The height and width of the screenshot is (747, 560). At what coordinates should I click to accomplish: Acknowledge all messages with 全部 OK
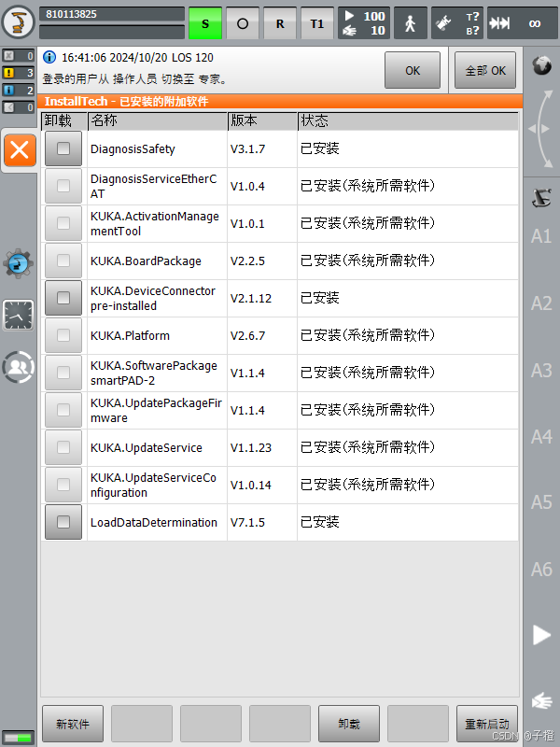point(485,71)
